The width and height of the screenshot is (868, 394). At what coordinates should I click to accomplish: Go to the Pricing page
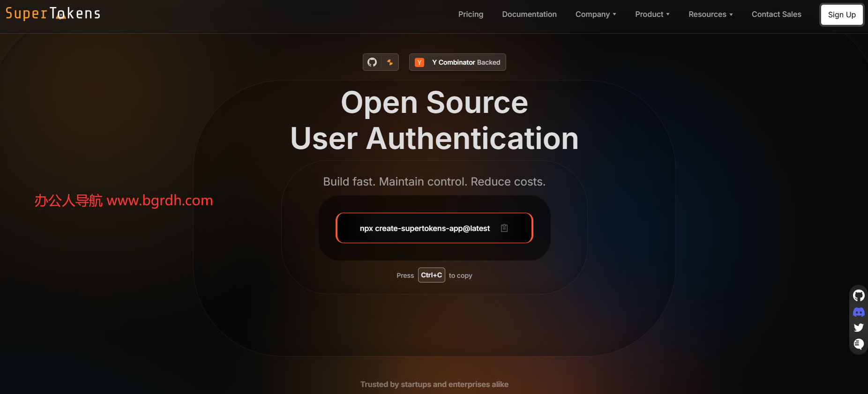(x=471, y=15)
